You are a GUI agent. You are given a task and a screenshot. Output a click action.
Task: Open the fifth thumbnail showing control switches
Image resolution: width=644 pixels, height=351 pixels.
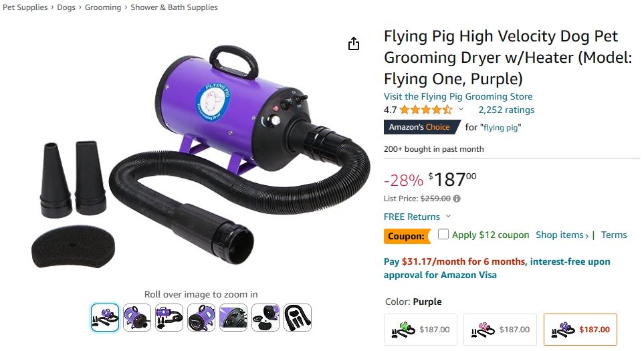tap(233, 318)
